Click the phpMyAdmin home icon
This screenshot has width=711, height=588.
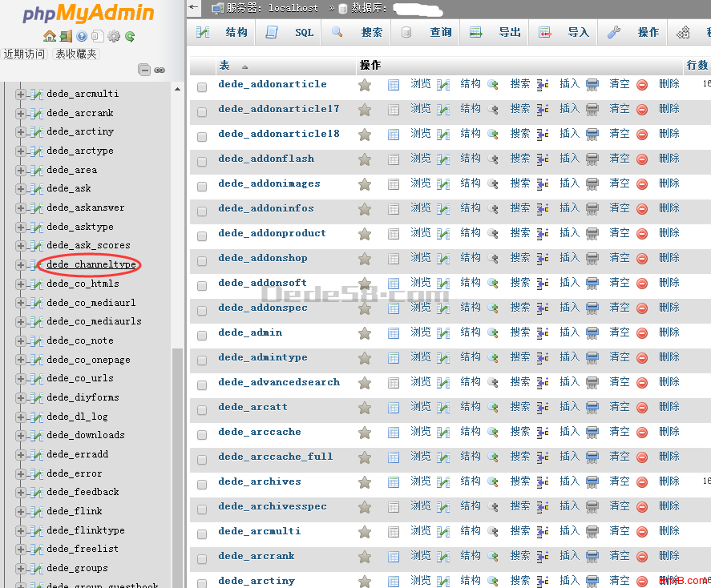tap(50, 36)
